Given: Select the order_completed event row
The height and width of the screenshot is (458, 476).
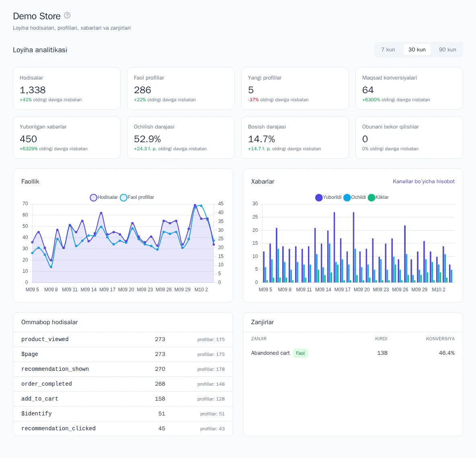Looking at the screenshot, I should pyautogui.click(x=123, y=384).
